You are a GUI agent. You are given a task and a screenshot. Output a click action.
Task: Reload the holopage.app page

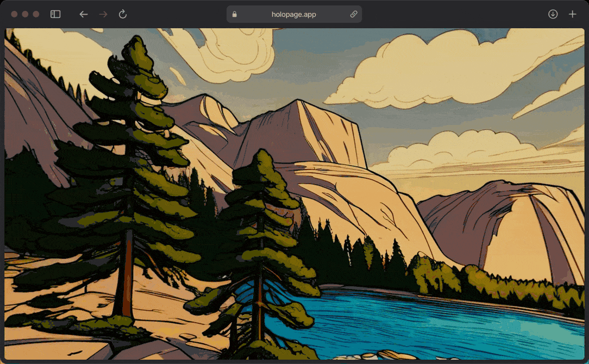[x=123, y=14]
